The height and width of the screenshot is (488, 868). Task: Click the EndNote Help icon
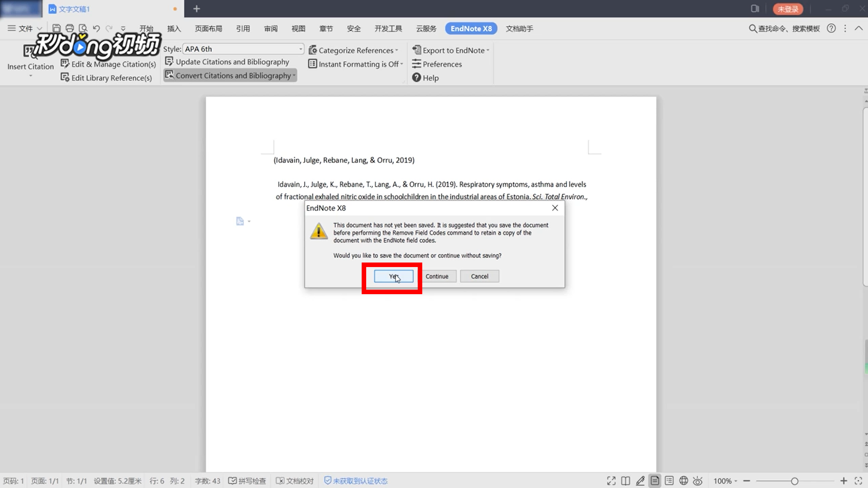(x=416, y=78)
